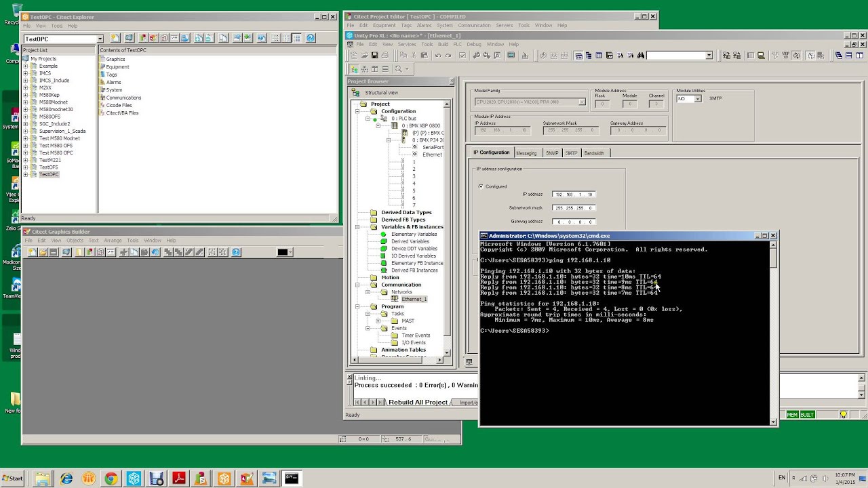Select Elementary Variables node in Project Browser
Image resolution: width=868 pixels, height=488 pixels.
(x=414, y=234)
